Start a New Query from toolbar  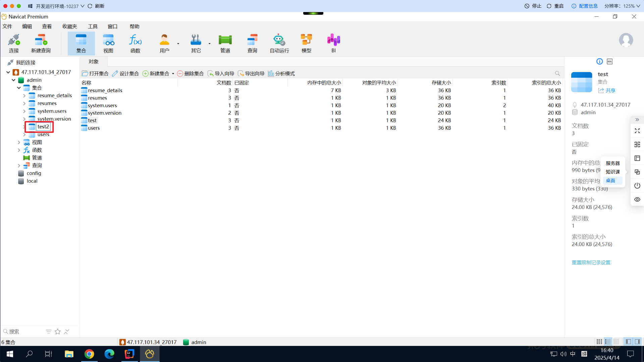(x=41, y=44)
